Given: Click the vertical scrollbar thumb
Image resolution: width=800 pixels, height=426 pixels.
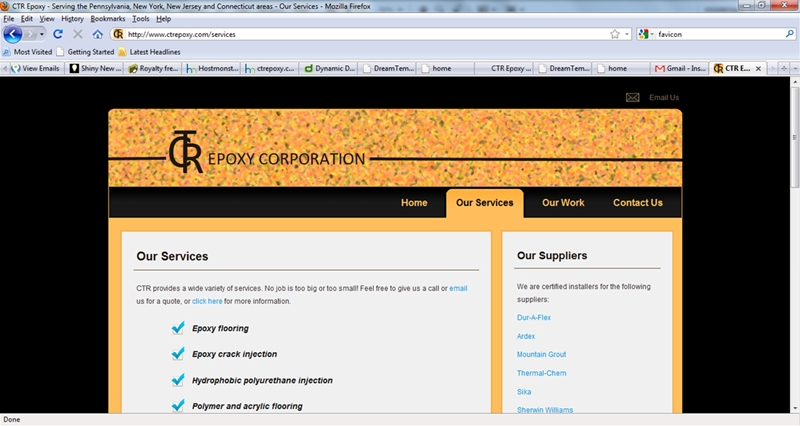Looking at the screenshot, I should click(795, 137).
